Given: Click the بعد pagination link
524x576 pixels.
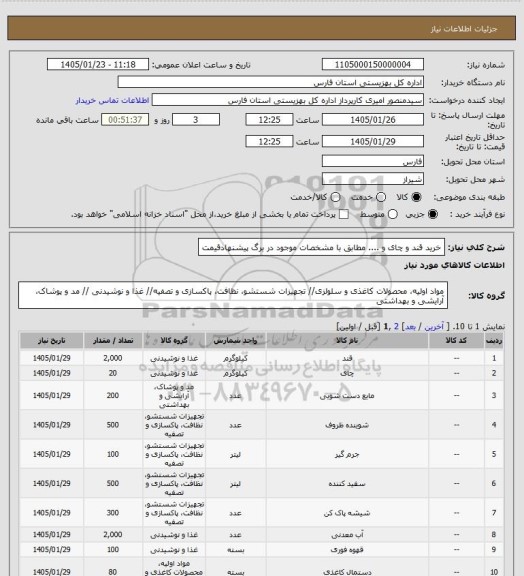Looking at the screenshot, I should tap(410, 327).
